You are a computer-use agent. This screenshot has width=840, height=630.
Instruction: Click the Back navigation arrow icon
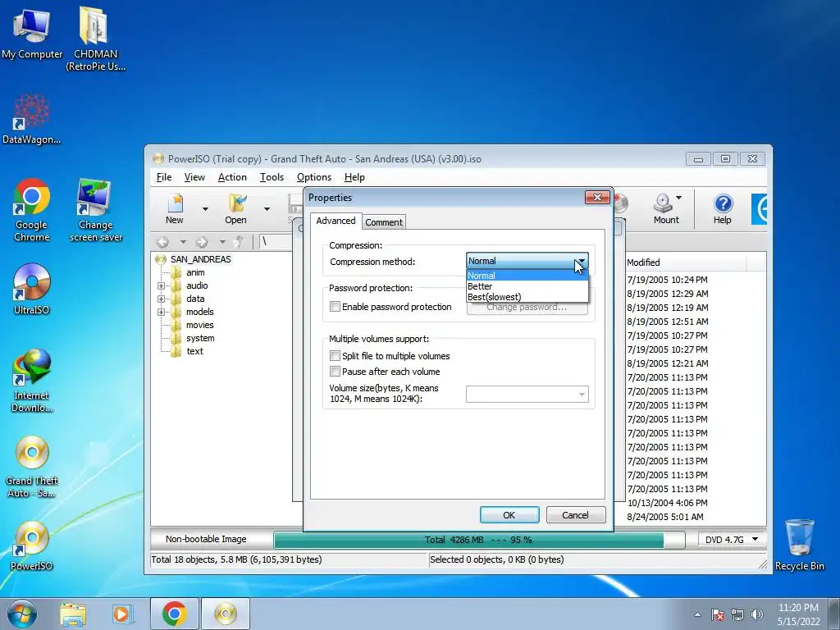(x=163, y=242)
